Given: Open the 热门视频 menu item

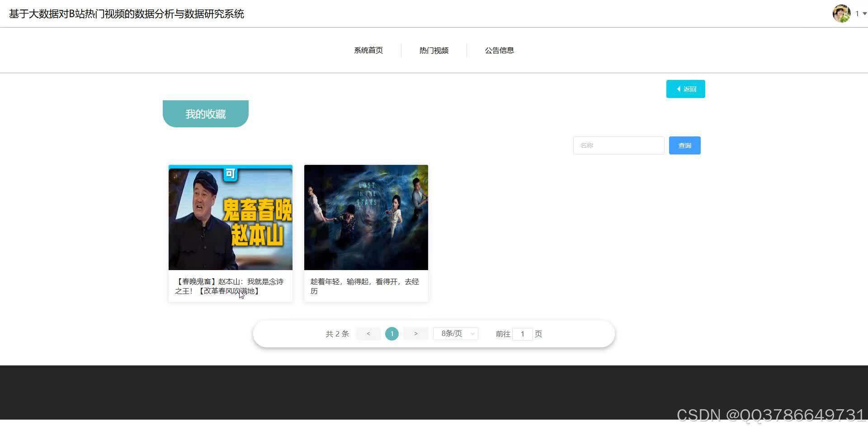Looking at the screenshot, I should (x=433, y=50).
